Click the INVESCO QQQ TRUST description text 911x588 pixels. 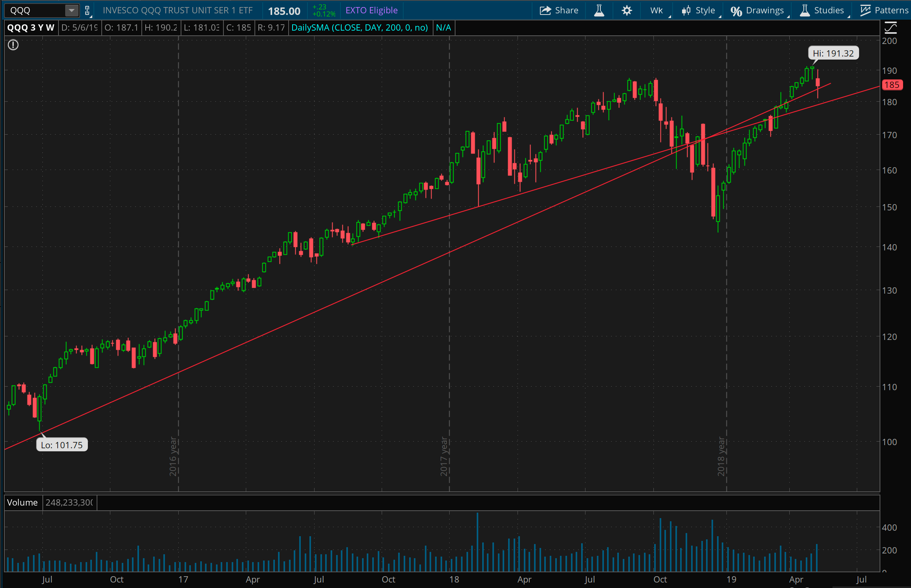(177, 11)
